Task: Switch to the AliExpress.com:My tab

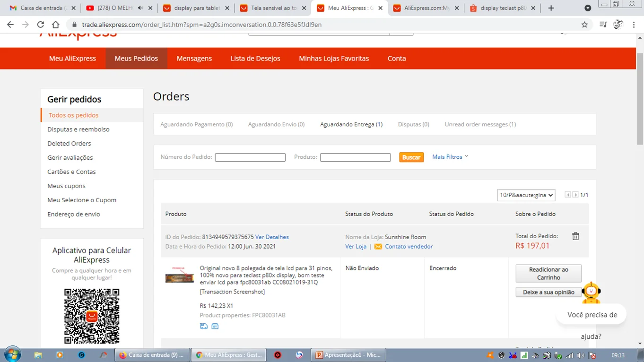Action: click(426, 8)
